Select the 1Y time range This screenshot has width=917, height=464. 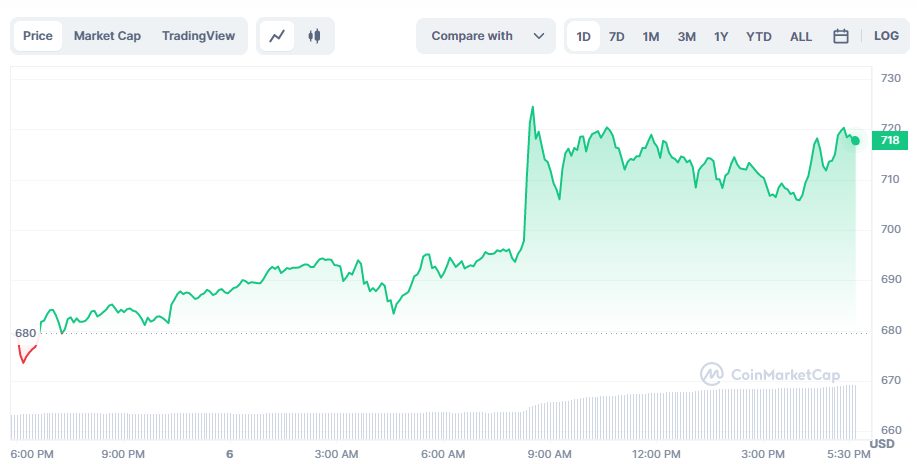(721, 36)
